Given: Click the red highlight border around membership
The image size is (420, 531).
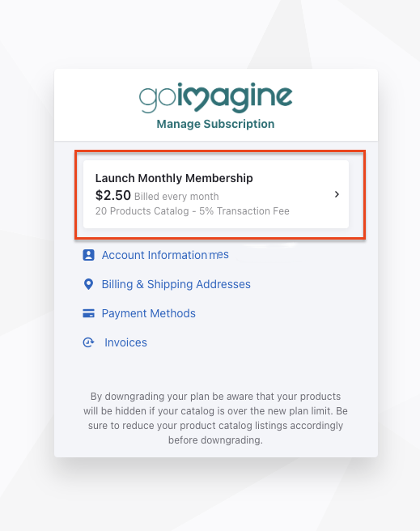Looking at the screenshot, I should (x=220, y=151).
